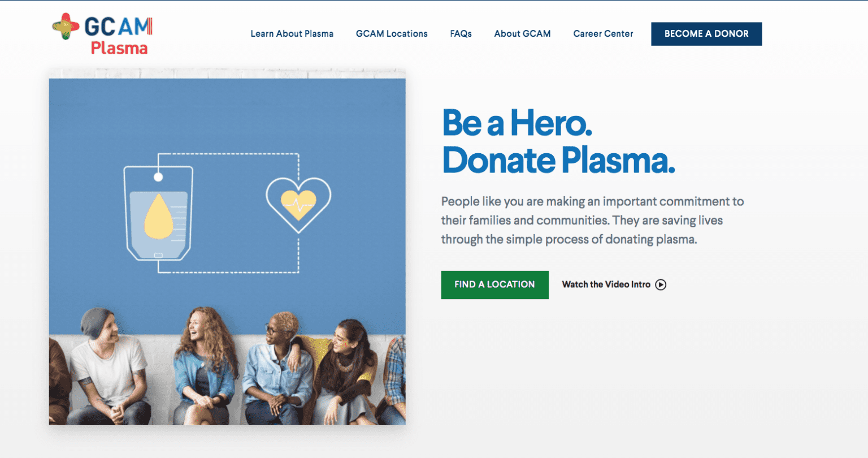Navigate to GCAM Locations
This screenshot has height=458, width=868.
click(391, 33)
